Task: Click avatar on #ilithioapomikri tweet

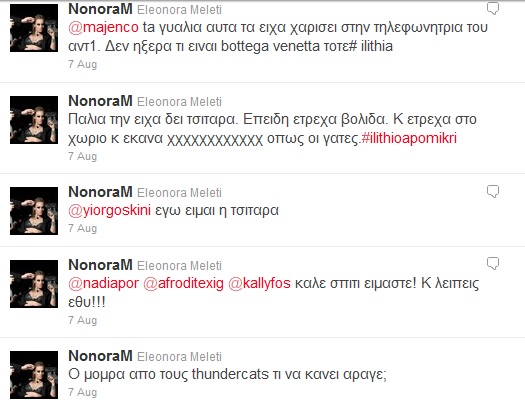Action: pos(34,120)
